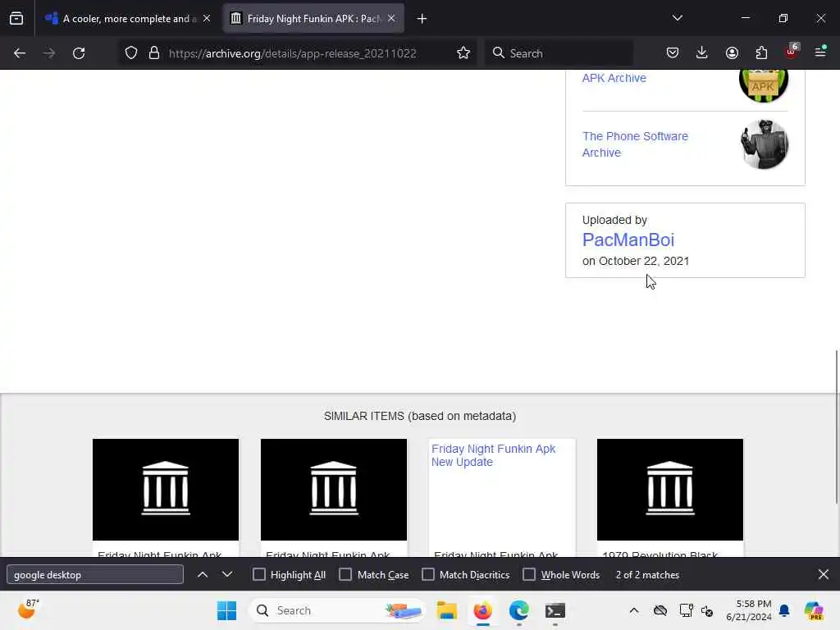Close the find bar
Viewport: 840px width, 630px height.
point(824,575)
